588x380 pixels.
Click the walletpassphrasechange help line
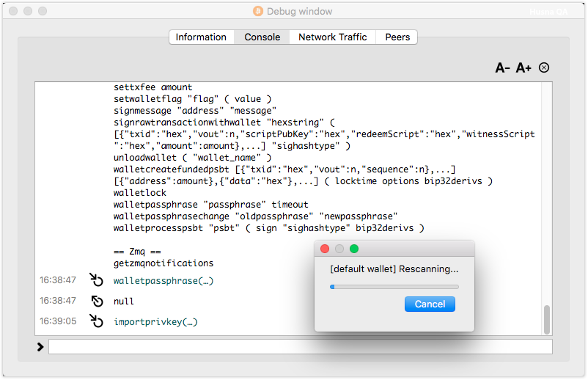pyautogui.click(x=255, y=216)
